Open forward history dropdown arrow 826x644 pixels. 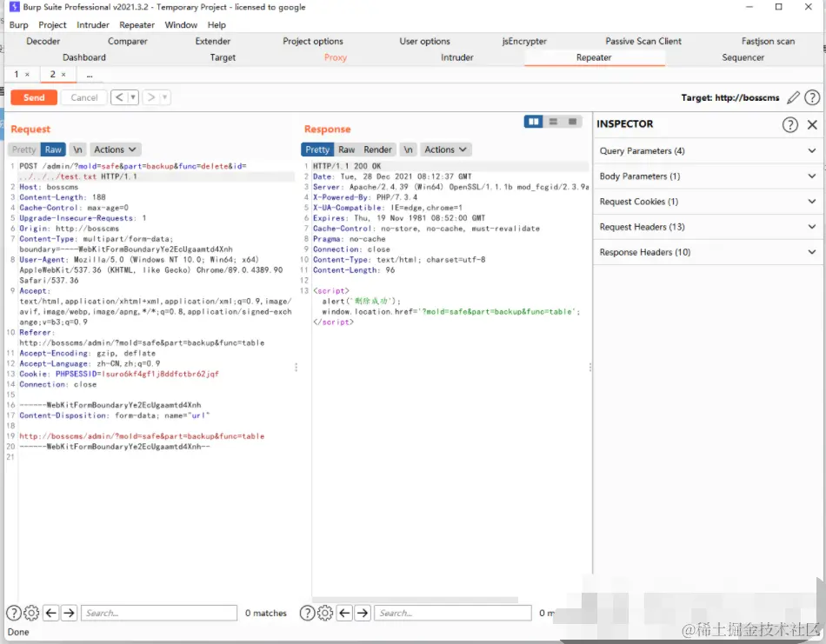pos(165,97)
